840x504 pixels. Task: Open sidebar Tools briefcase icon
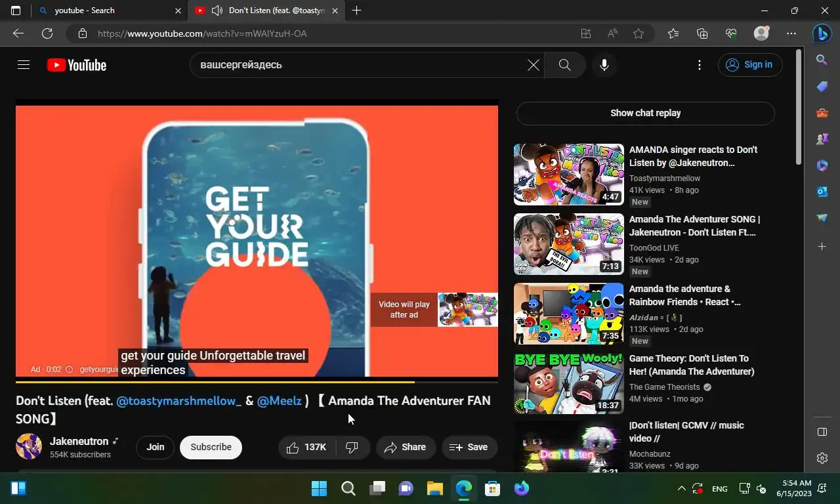(x=822, y=113)
